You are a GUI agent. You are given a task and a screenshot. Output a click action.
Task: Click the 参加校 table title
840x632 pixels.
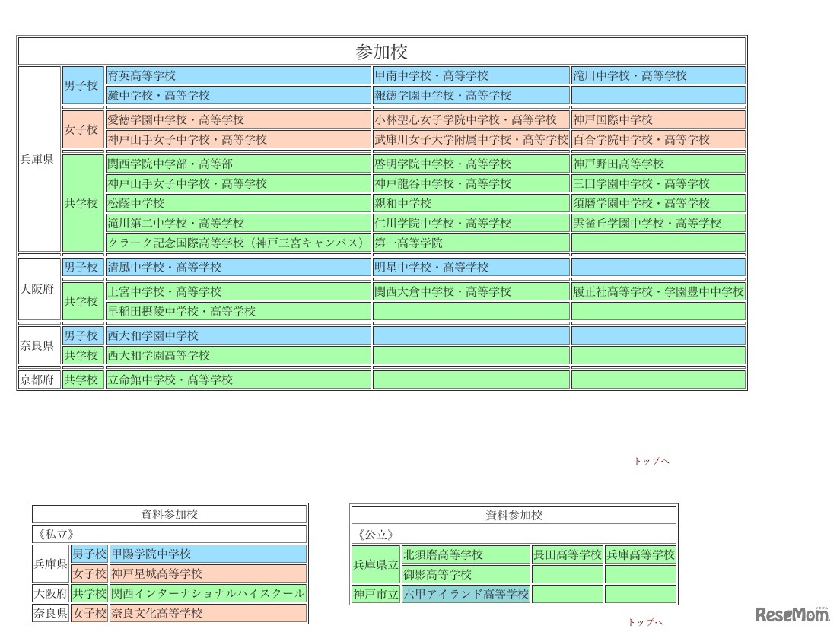pyautogui.click(x=382, y=52)
